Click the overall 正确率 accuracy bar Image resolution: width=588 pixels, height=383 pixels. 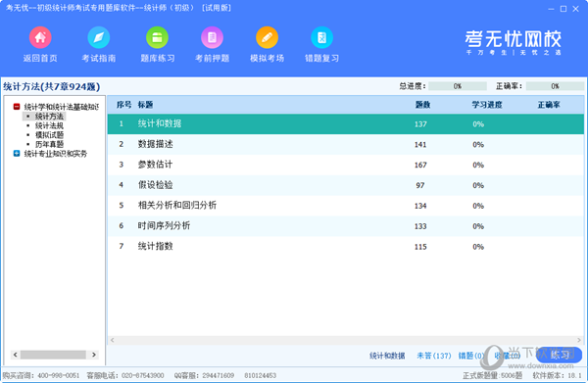[555, 86]
